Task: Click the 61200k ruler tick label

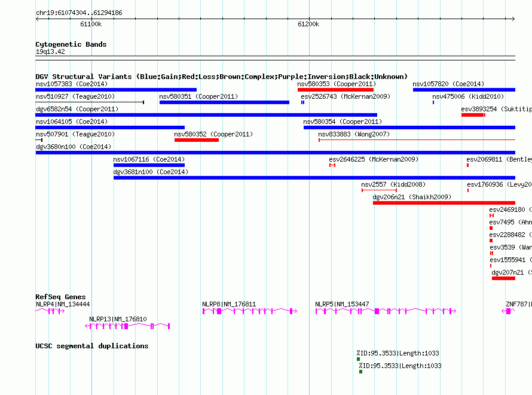Action: point(308,24)
